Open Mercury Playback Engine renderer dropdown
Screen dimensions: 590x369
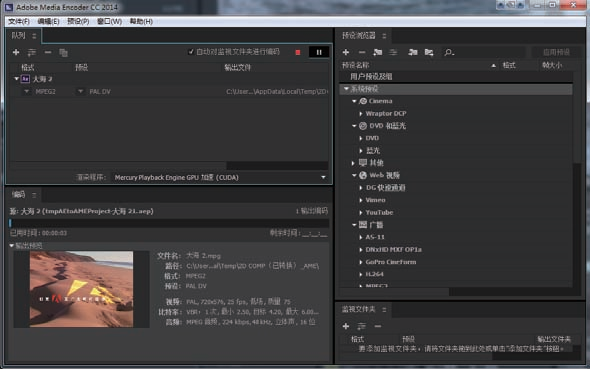point(220,177)
